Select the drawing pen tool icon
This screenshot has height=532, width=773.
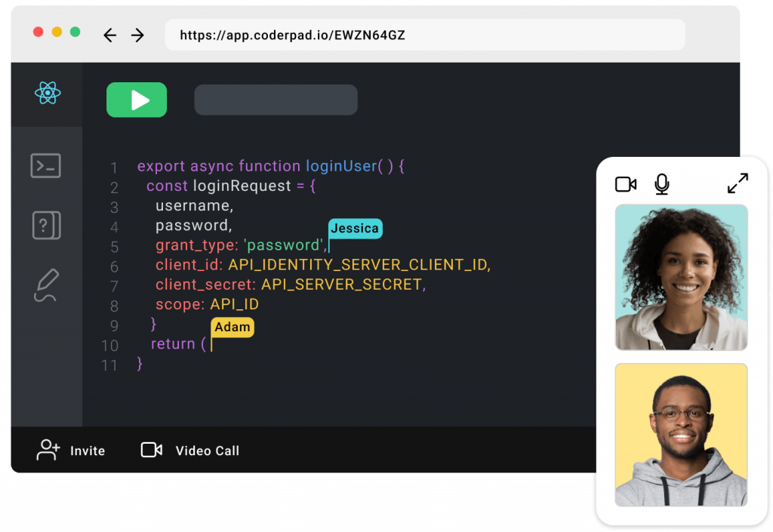pos(46,286)
